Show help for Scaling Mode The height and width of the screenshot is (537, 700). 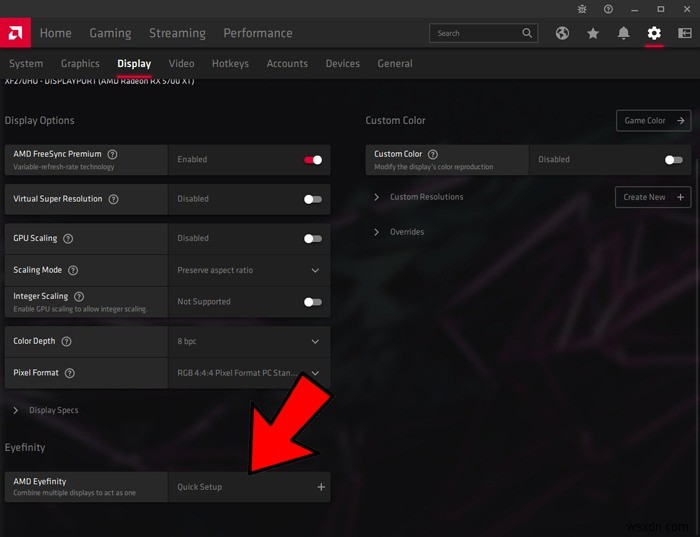pyautogui.click(x=73, y=270)
